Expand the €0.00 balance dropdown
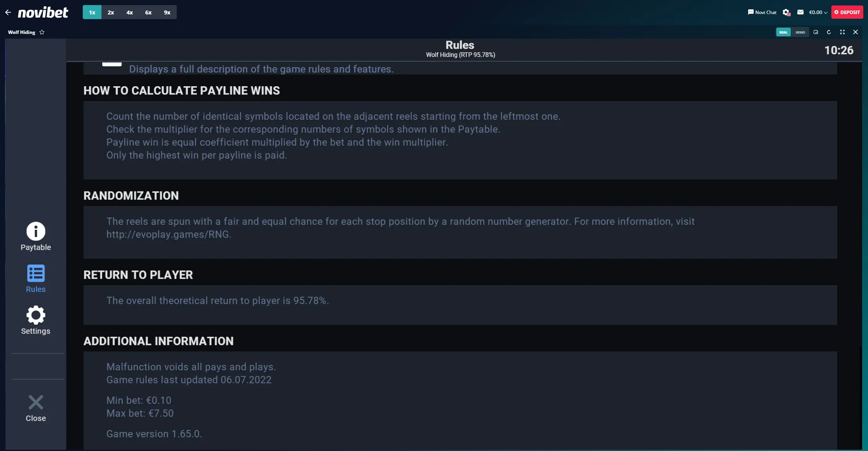The image size is (868, 451). (818, 12)
